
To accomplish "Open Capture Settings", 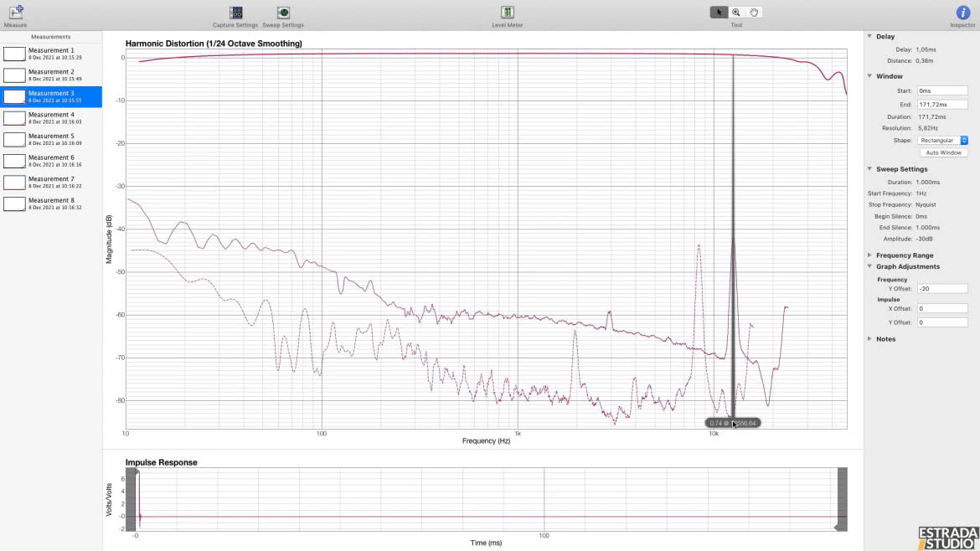I will (235, 16).
